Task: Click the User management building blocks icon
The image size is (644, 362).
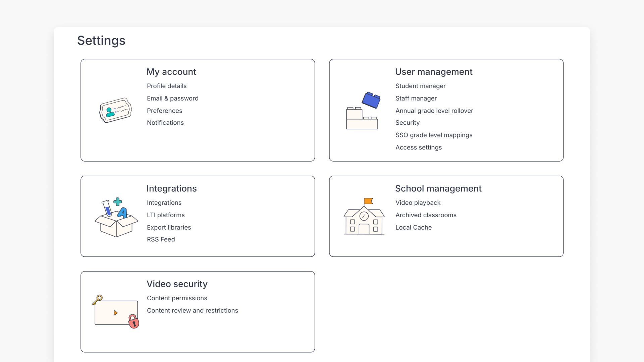Action: coord(362,111)
